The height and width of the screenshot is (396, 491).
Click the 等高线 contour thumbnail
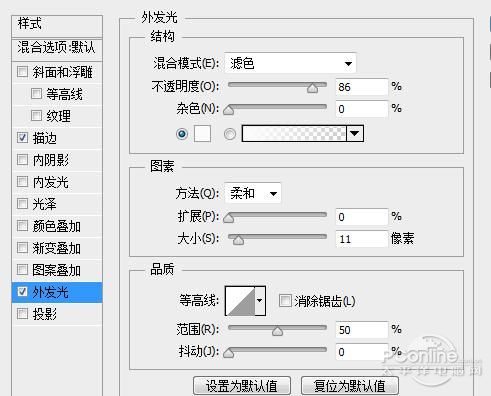click(x=240, y=301)
